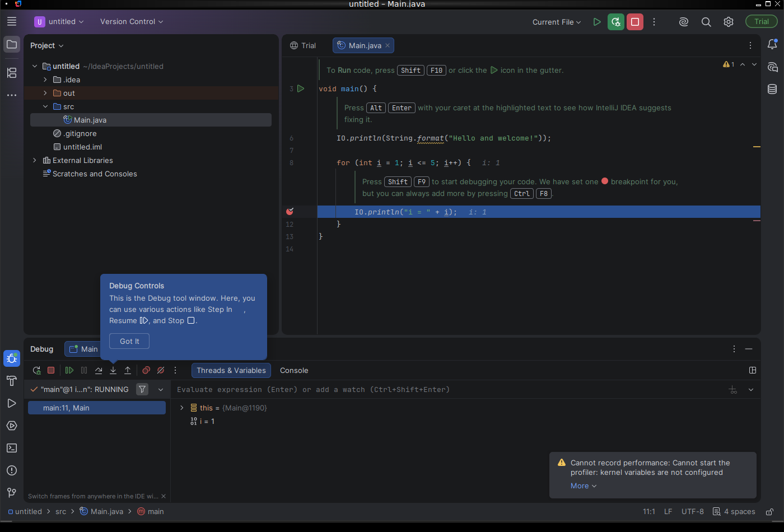The height and width of the screenshot is (532, 784).
Task: Expand the 'this' variable node
Action: coord(181,408)
